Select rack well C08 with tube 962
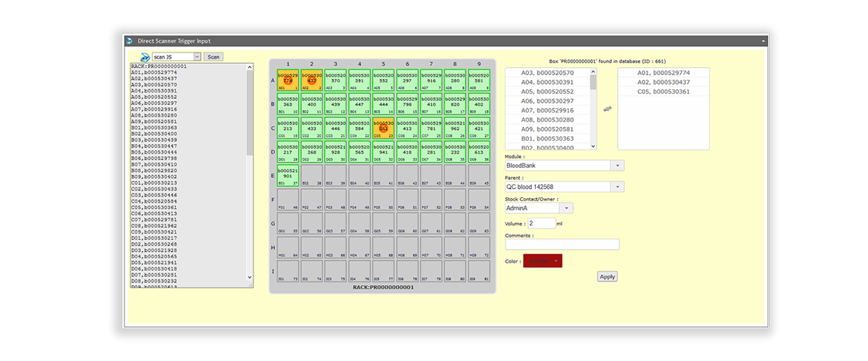 [x=455, y=127]
